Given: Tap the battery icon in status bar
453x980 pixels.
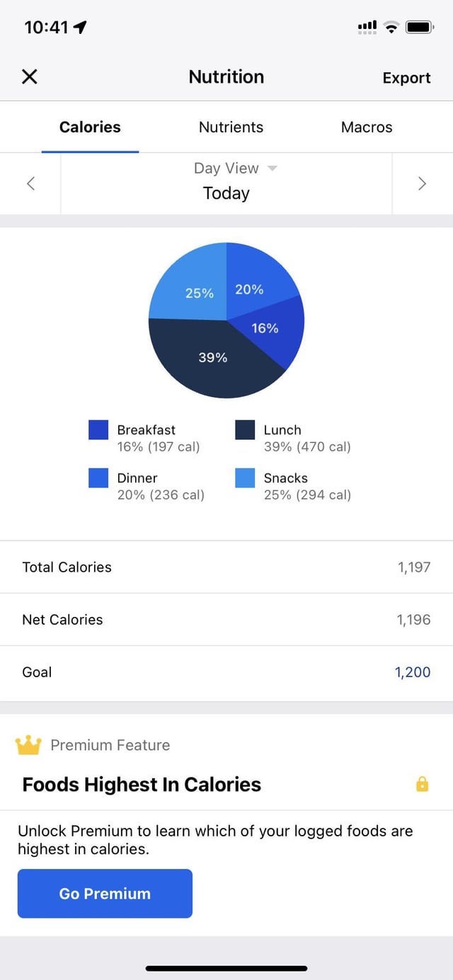Looking at the screenshot, I should point(420,28).
